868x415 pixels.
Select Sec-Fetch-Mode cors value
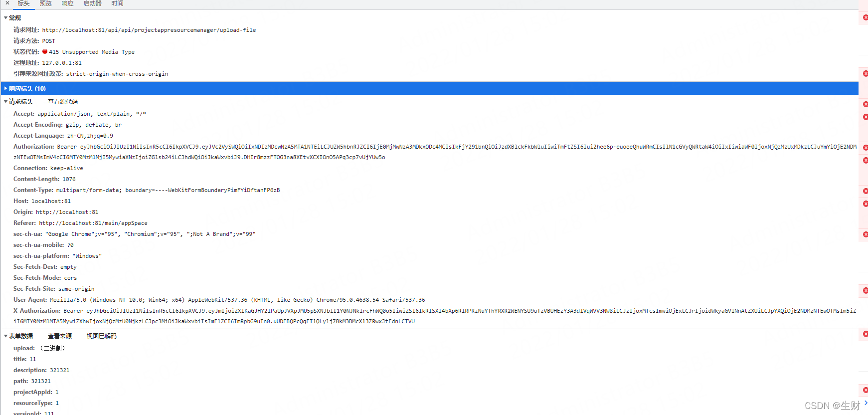pos(70,278)
